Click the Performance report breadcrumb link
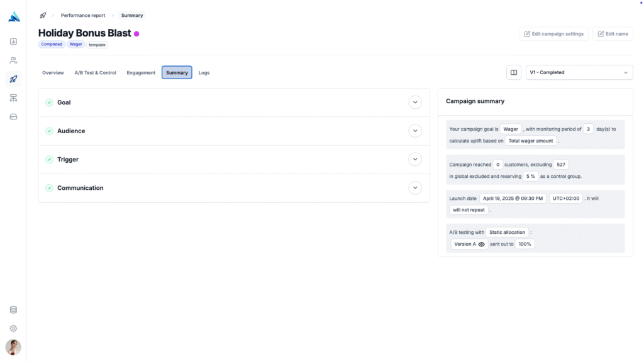The image size is (644, 362). (x=83, y=15)
